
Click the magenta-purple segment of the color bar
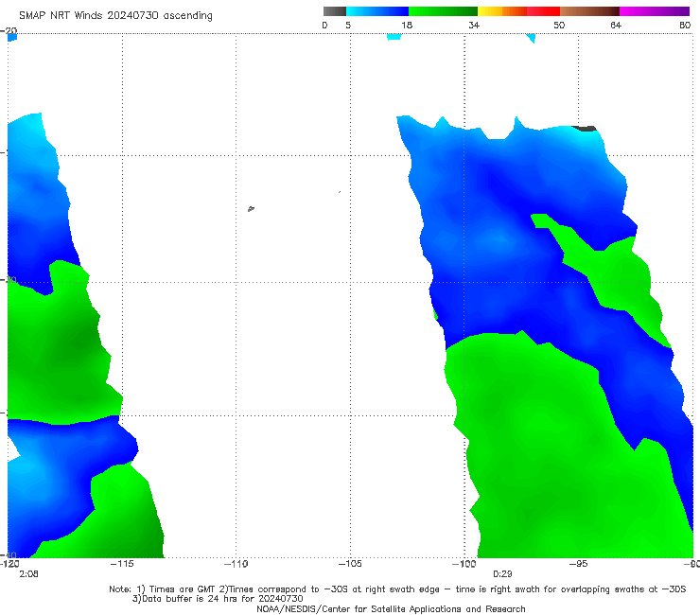[655, 11]
